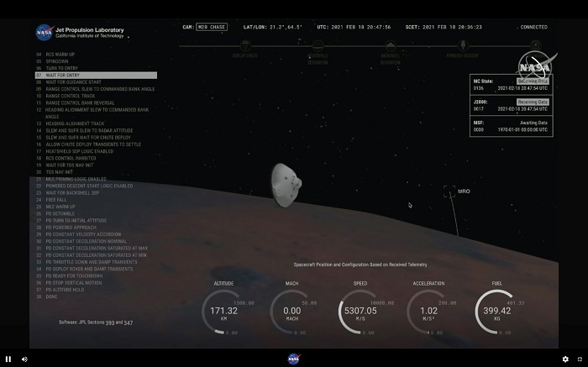The height and width of the screenshot is (367, 588).
Task: Select highlighted step 07 WAIT FOR ENTRY
Action: [x=58, y=76]
